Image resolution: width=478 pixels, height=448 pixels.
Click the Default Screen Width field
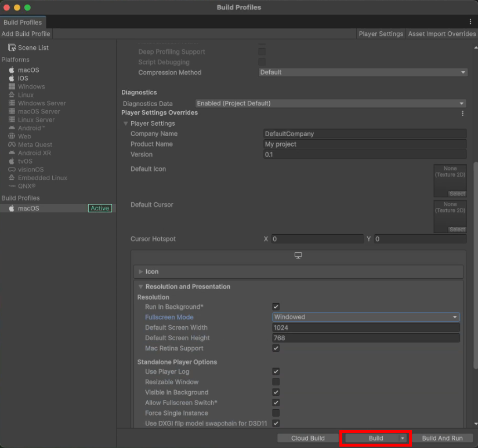(365, 327)
